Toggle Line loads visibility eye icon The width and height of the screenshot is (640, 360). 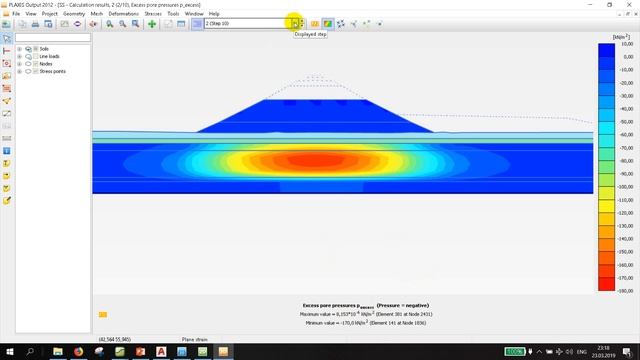click(28, 56)
